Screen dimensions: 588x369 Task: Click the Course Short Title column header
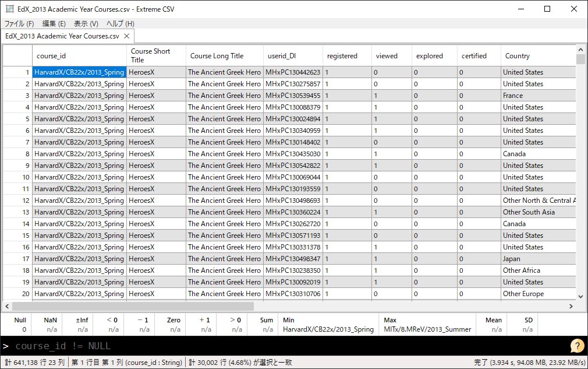157,55
